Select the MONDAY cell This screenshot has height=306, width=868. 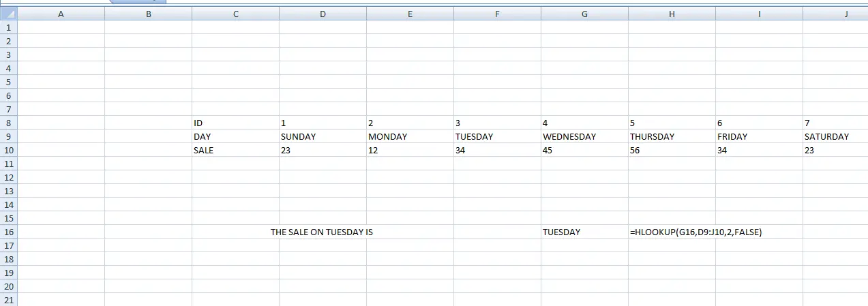[x=410, y=136]
